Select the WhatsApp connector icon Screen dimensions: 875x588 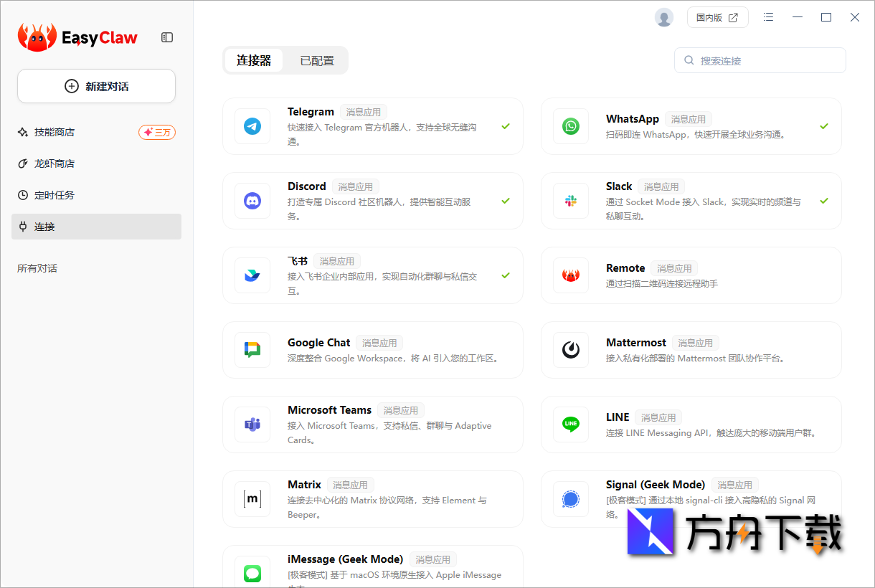pos(570,126)
